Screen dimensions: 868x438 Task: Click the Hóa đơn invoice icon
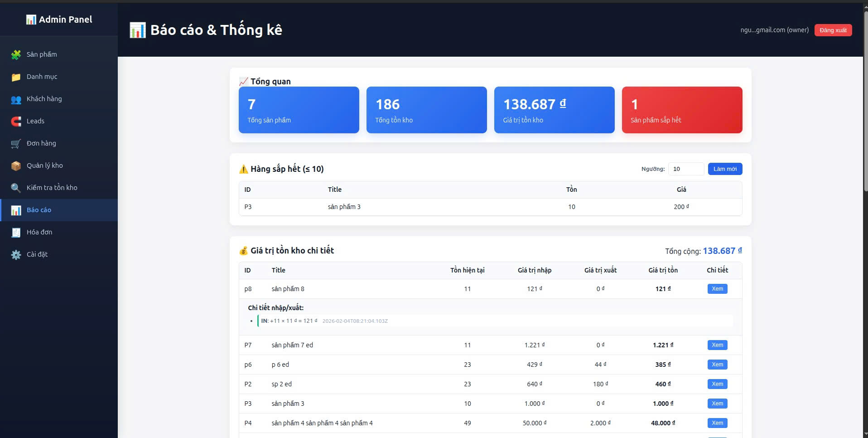coord(16,232)
